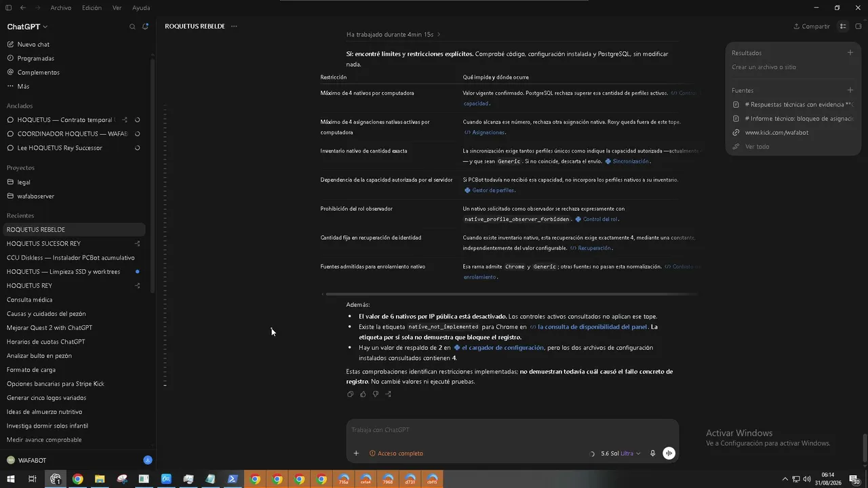
Task: Open File Explorer from the taskbar
Action: 100,479
